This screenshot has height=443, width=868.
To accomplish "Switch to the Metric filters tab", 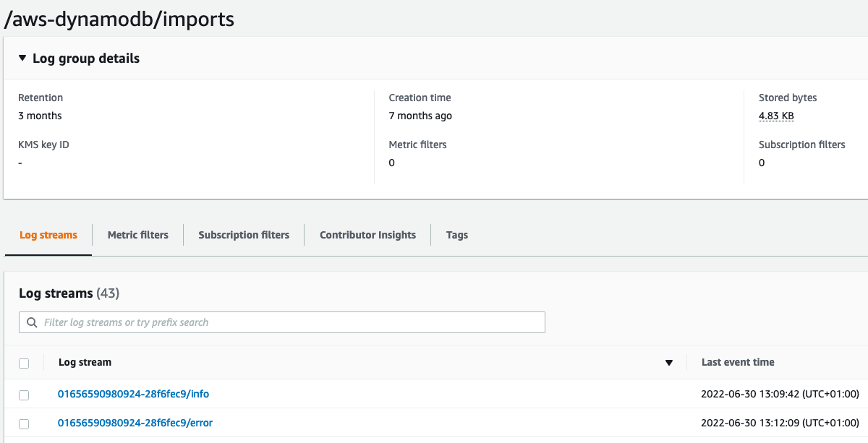I will point(137,235).
